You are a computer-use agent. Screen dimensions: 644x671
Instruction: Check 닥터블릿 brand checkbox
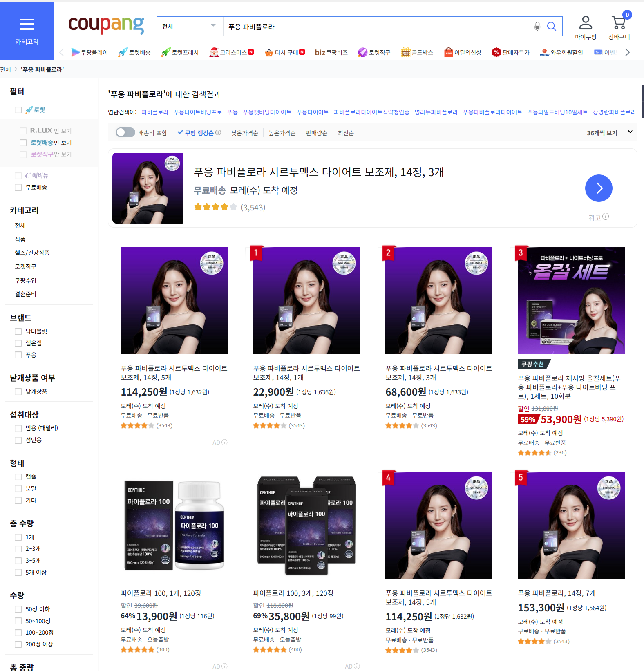pyautogui.click(x=18, y=331)
